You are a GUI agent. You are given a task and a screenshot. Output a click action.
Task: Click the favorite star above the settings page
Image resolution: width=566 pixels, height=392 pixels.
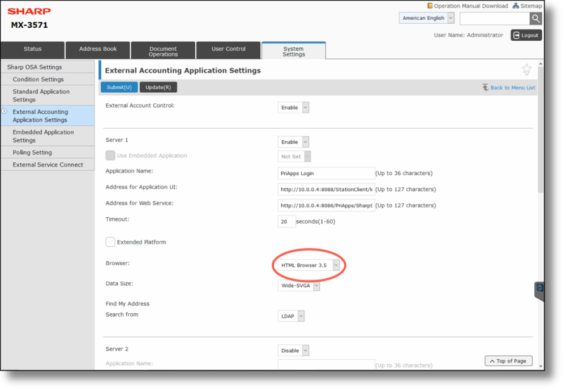click(x=526, y=69)
